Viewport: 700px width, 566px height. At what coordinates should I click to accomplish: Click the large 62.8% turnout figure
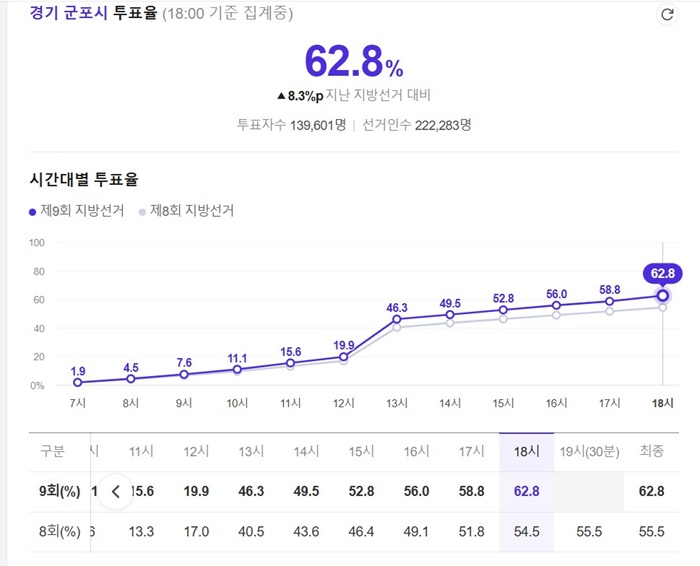[354, 61]
